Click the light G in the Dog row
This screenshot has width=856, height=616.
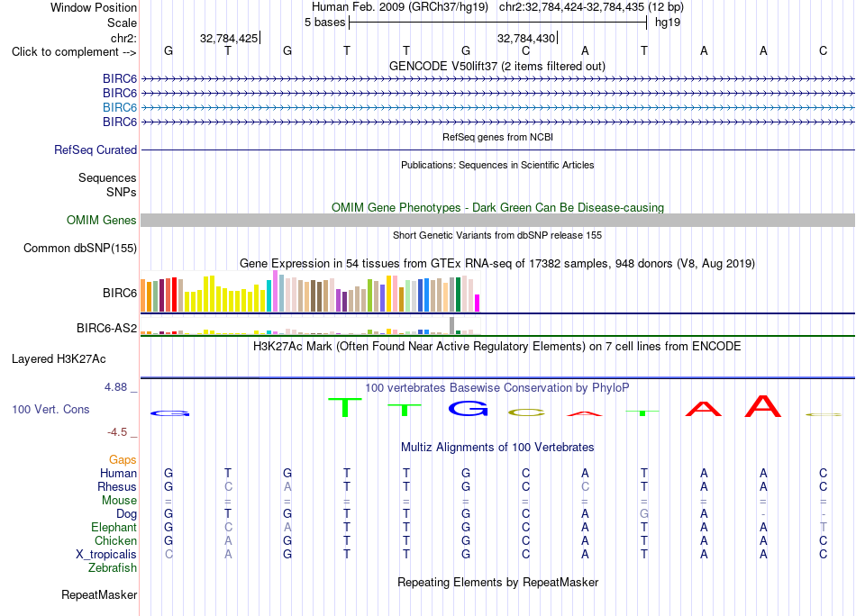(x=644, y=513)
